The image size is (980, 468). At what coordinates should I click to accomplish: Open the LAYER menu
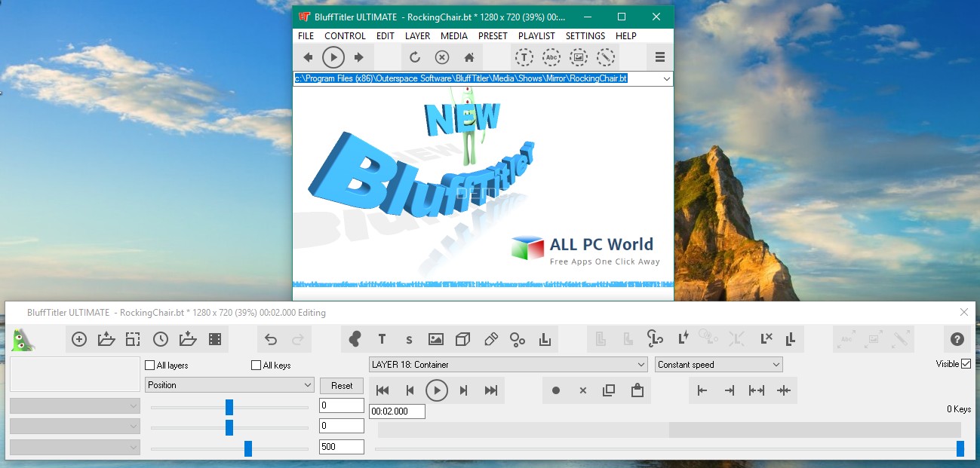click(417, 35)
